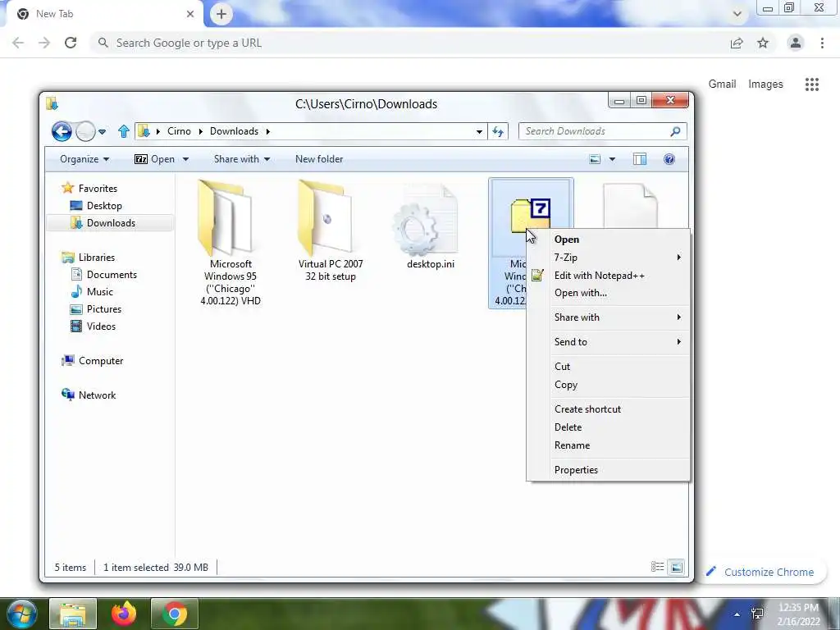The height and width of the screenshot is (630, 840).
Task: Select Downloads in the navigation pane
Action: point(109,223)
